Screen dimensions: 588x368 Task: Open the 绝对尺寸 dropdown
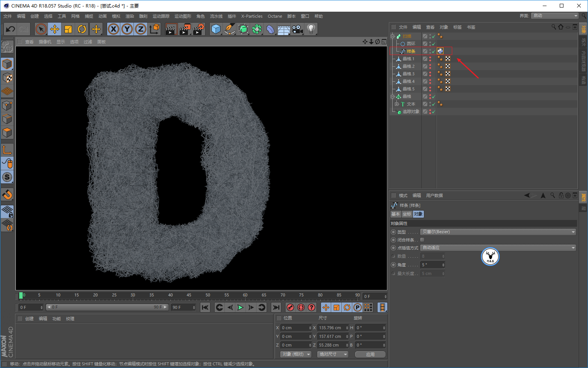[x=333, y=354]
